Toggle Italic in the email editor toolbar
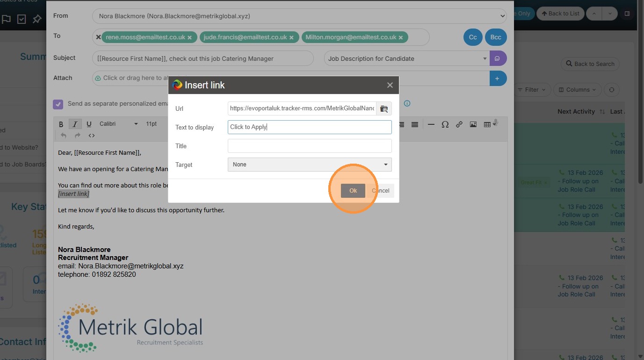The image size is (644, 360). click(x=75, y=124)
